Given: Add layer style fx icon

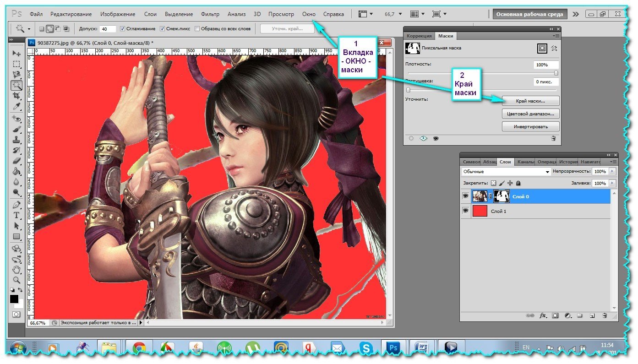Looking at the screenshot, I should tap(544, 315).
